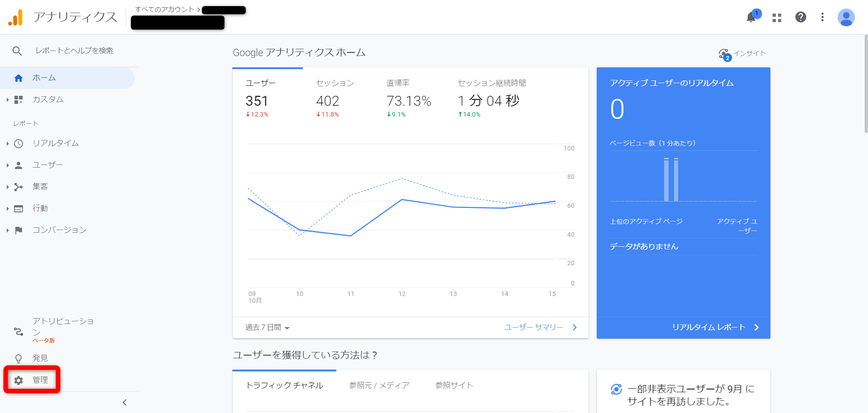Screen dimensions: 868x413
Task: Open 管理 admin settings label
Action: tap(40, 380)
